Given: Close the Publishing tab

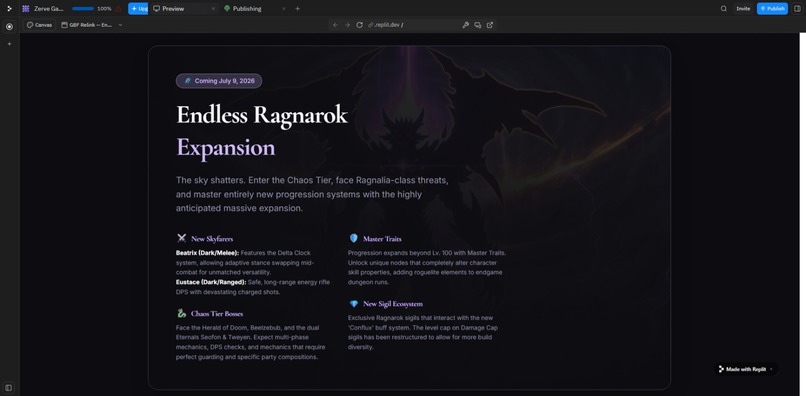Looking at the screenshot, I should tap(284, 9).
